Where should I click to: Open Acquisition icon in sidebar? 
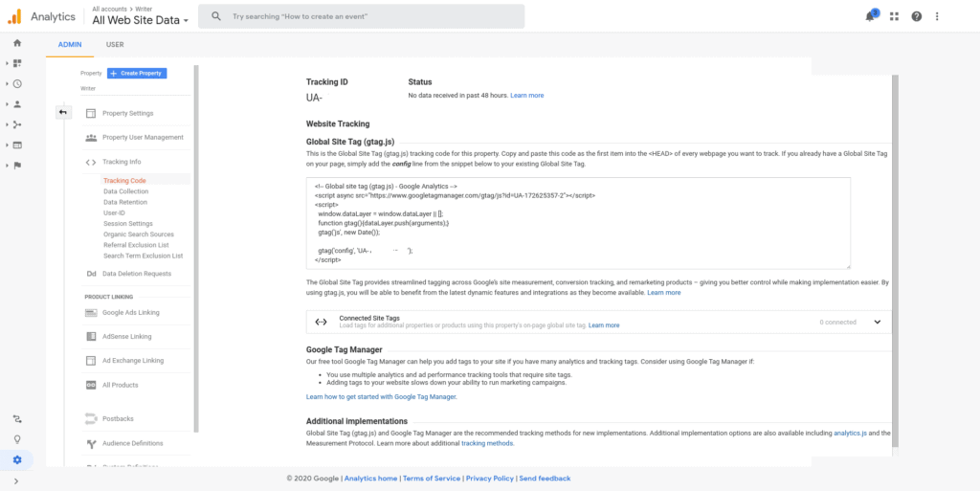(x=17, y=124)
